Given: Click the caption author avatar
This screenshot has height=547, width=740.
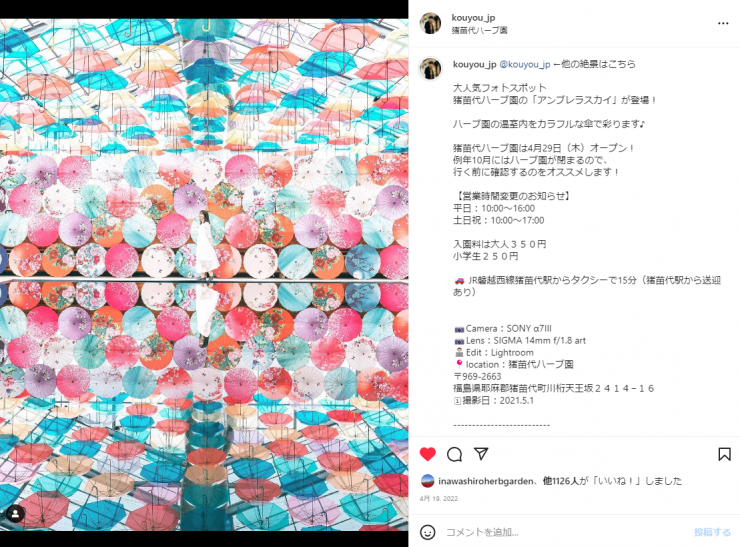Looking at the screenshot, I should tap(430, 69).
